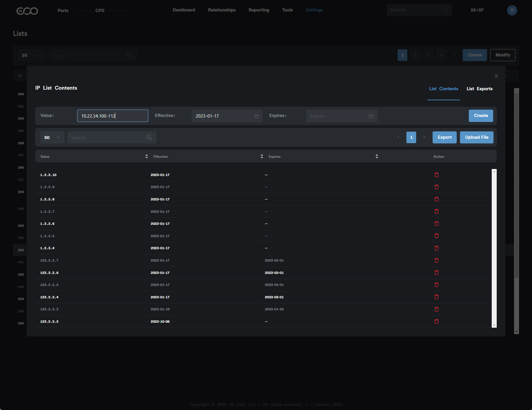Select list row with ID 290
The height and width of the screenshot is (410, 532).
click(21, 250)
